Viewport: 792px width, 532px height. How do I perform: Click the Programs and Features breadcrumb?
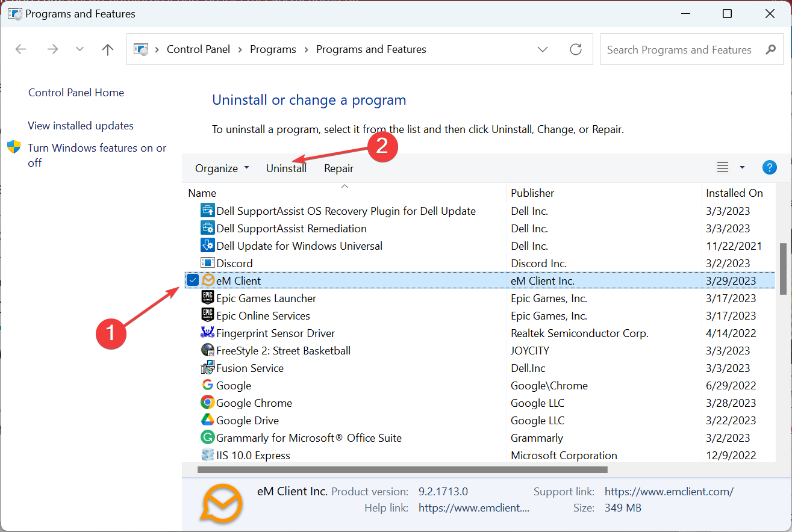tap(371, 49)
